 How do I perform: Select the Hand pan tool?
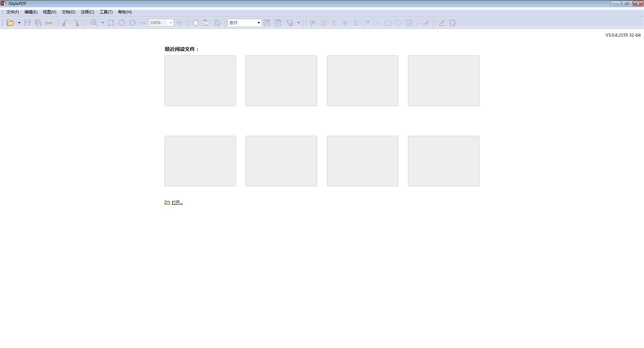point(196,23)
